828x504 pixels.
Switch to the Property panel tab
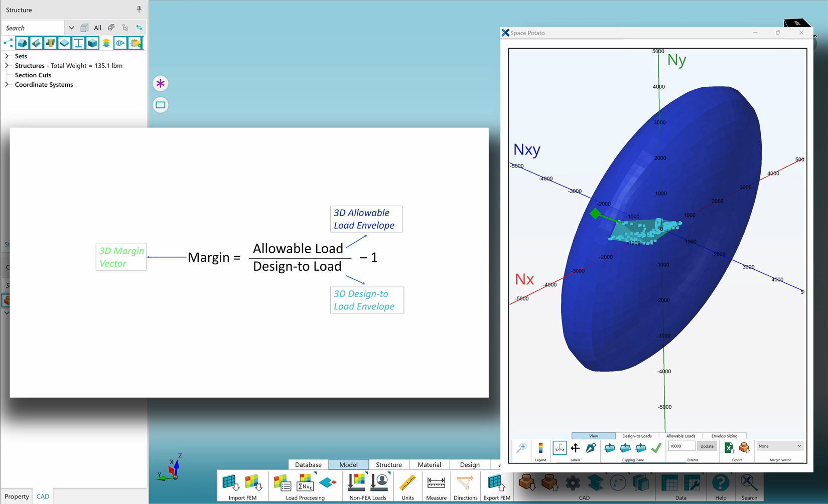click(17, 496)
